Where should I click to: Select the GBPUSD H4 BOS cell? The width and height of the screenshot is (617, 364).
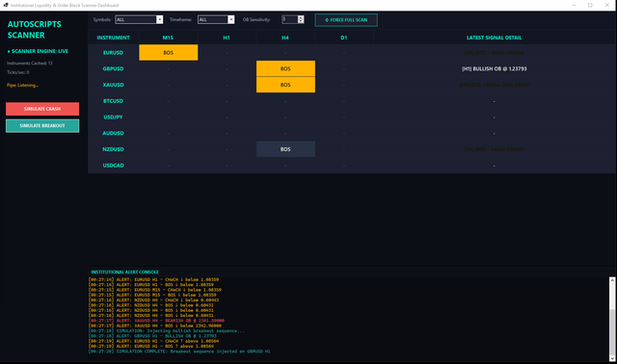point(285,68)
